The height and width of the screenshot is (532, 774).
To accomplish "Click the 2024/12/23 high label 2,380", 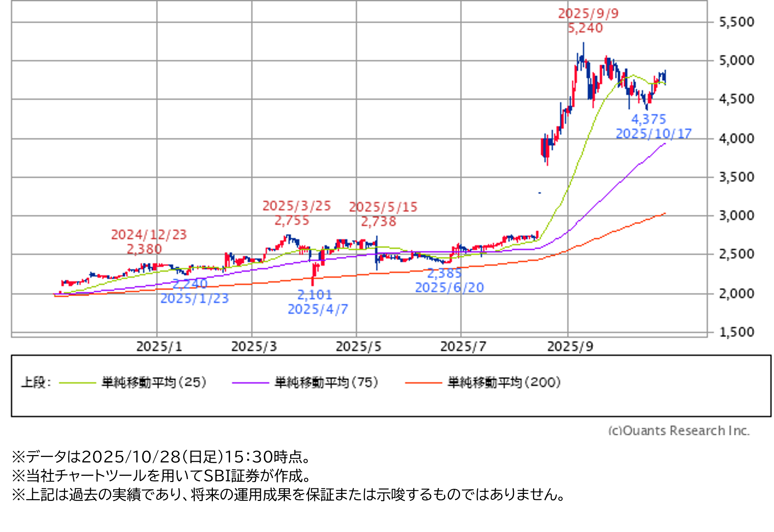I will (144, 249).
